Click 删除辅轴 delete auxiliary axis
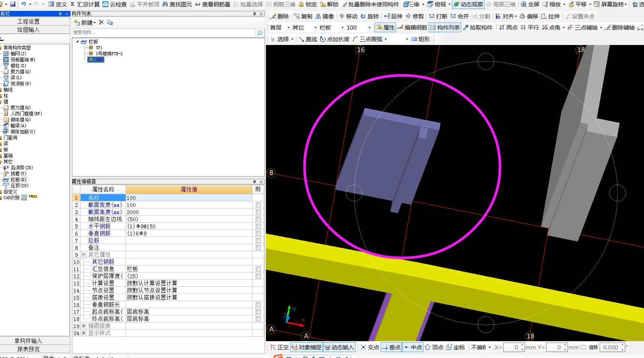Image resolution: width=644 pixels, height=358 pixels. 620,27
